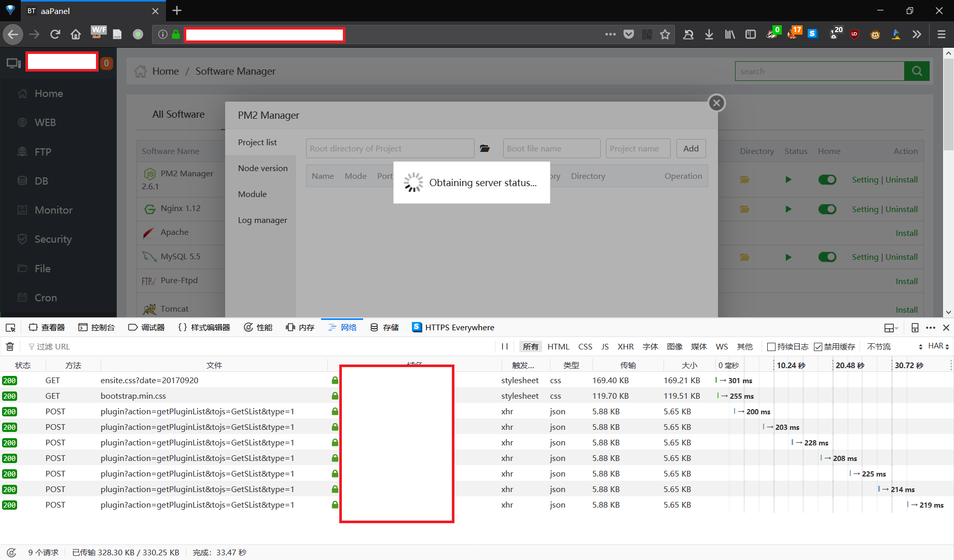Click the folder browse icon for project root
This screenshot has height=560, width=954.
(485, 148)
